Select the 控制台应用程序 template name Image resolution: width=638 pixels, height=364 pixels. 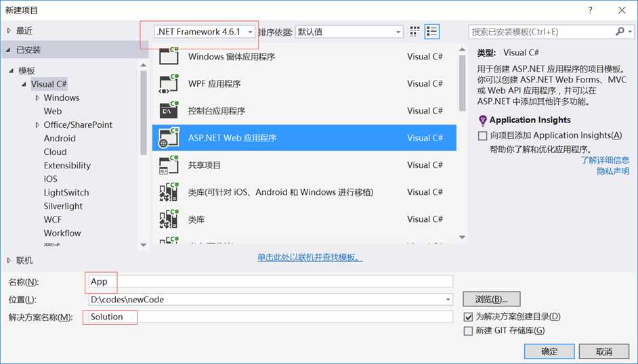click(x=217, y=111)
